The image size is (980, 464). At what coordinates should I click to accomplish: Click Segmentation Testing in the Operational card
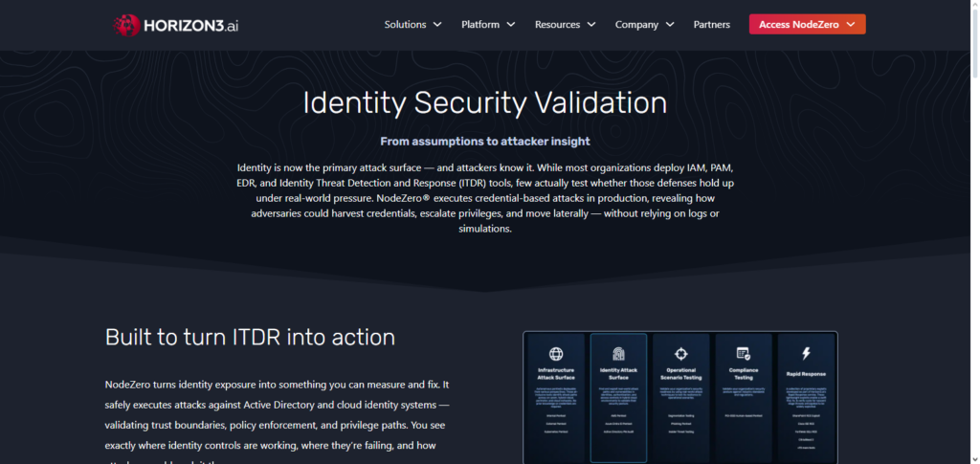680,416
